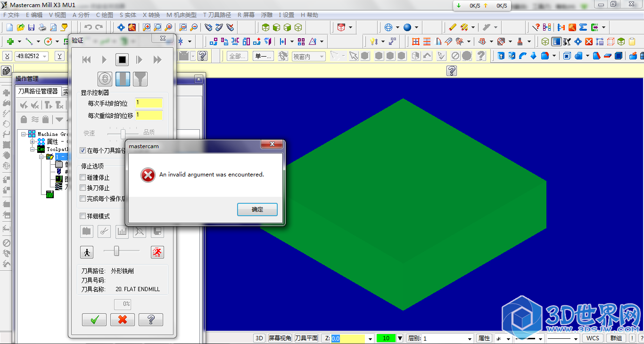This screenshot has height=344, width=644.
Task: Click the WCS button in status bar
Action: coord(593,338)
